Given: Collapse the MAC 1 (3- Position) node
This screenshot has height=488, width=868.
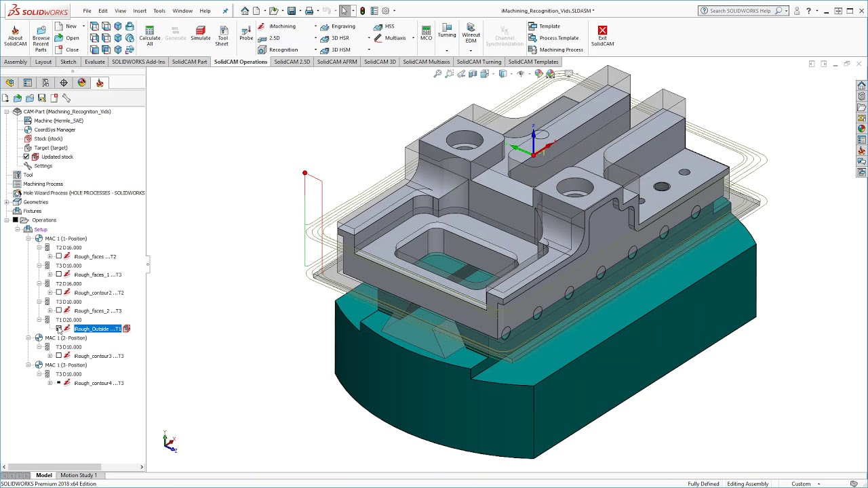Looking at the screenshot, I should [x=28, y=365].
